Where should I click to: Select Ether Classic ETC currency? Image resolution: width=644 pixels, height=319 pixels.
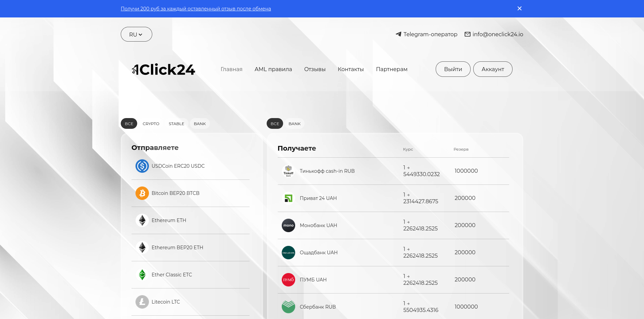(191, 275)
